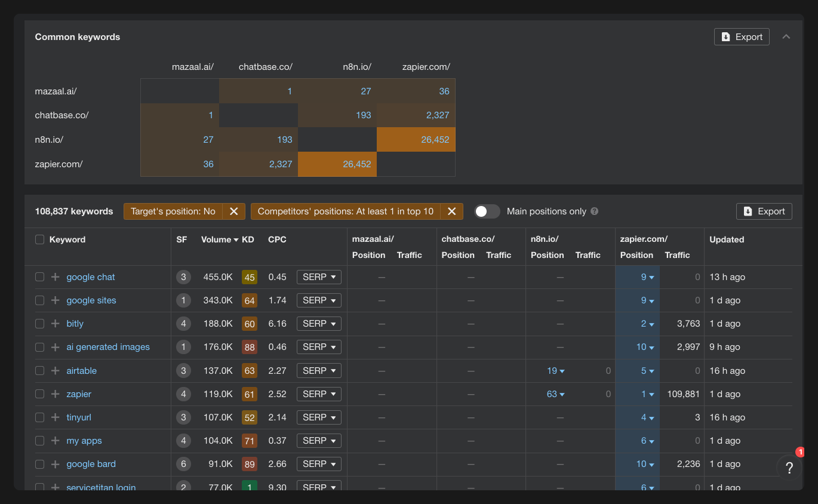Collapse the Common keywords panel
Viewport: 818px width, 504px height.
point(786,37)
